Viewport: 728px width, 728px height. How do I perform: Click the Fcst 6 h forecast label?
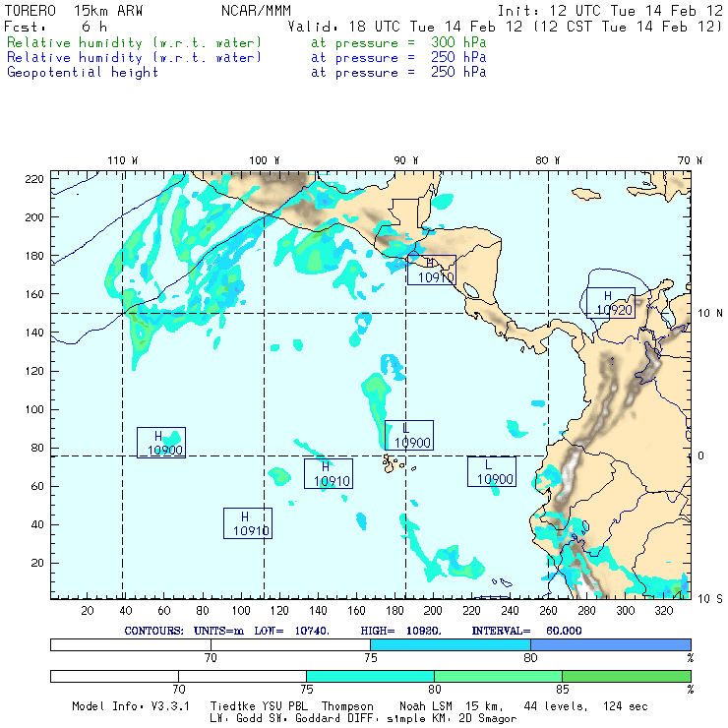(x=57, y=27)
